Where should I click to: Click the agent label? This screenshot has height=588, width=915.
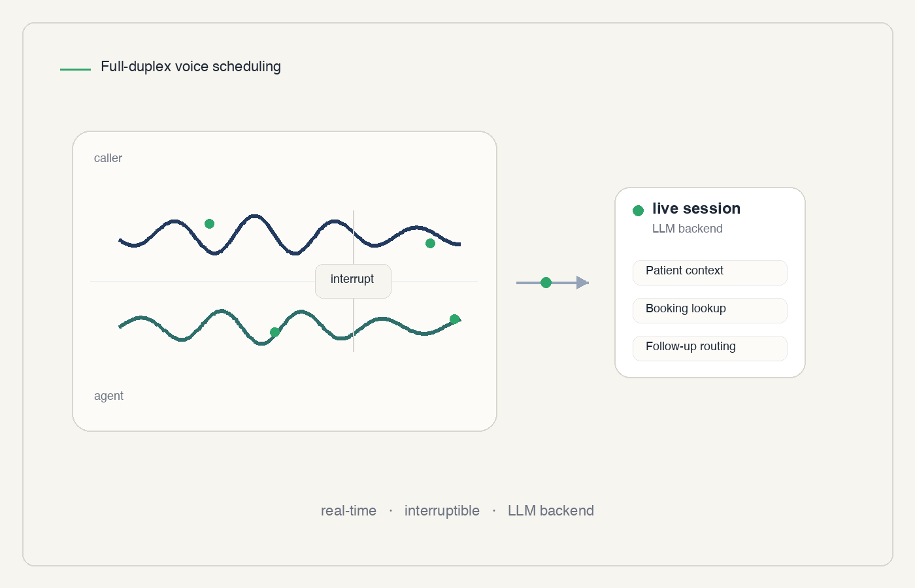(x=108, y=396)
